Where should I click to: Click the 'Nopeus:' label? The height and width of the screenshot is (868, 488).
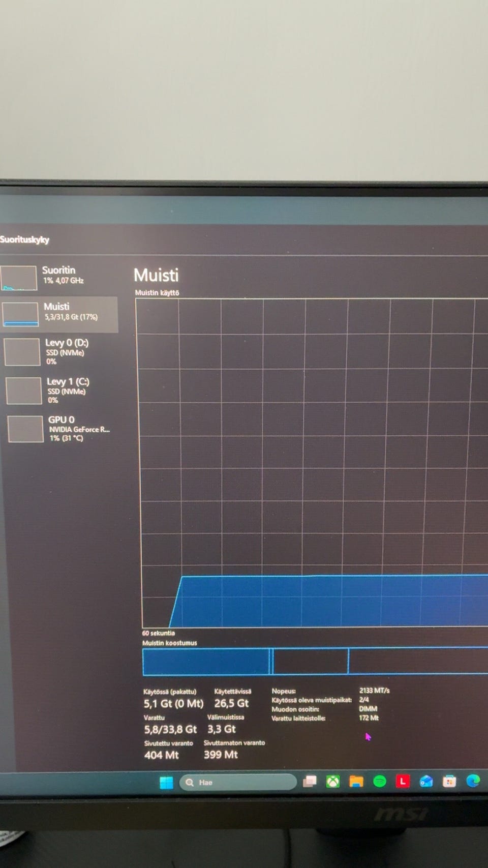point(284,691)
